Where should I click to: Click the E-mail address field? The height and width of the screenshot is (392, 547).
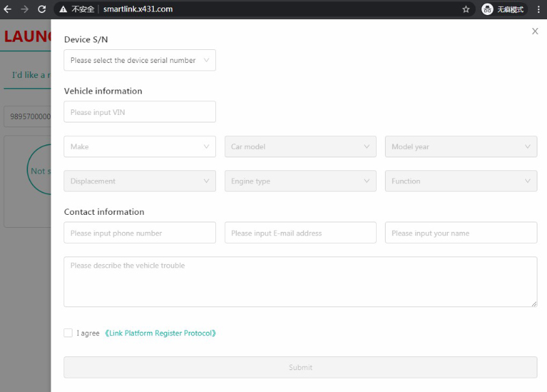click(x=300, y=233)
